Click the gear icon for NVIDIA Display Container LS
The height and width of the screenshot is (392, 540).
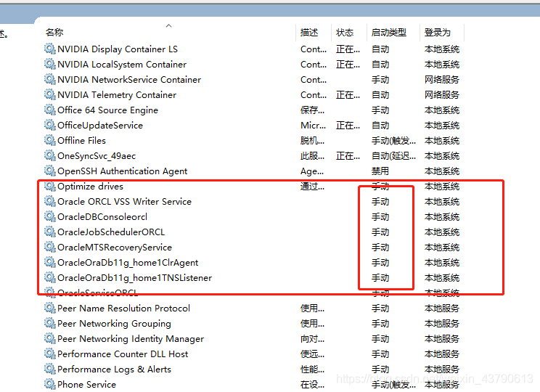[50, 49]
